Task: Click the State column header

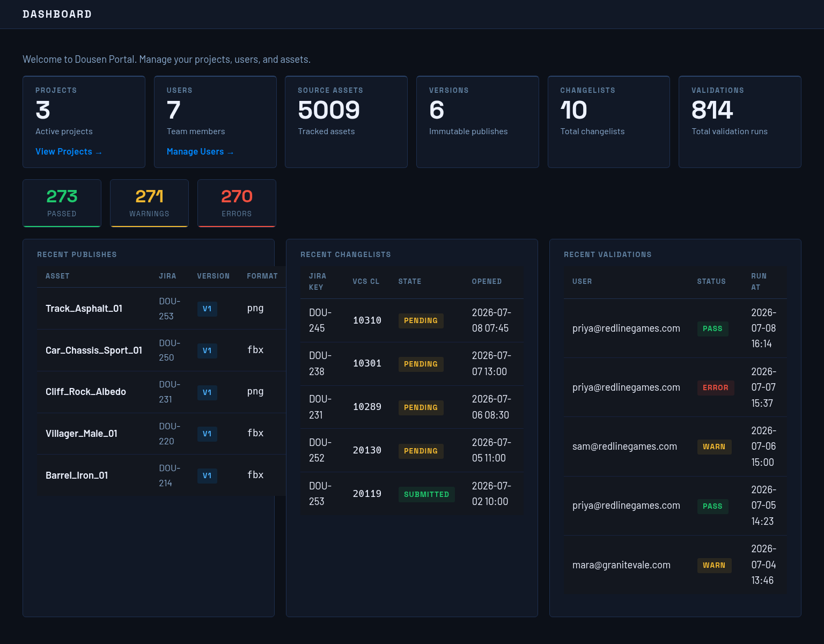Action: [410, 282]
